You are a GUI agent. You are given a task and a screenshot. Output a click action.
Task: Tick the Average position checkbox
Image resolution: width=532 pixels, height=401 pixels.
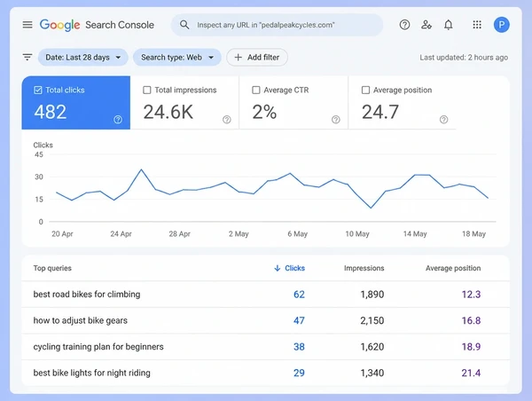(x=365, y=90)
